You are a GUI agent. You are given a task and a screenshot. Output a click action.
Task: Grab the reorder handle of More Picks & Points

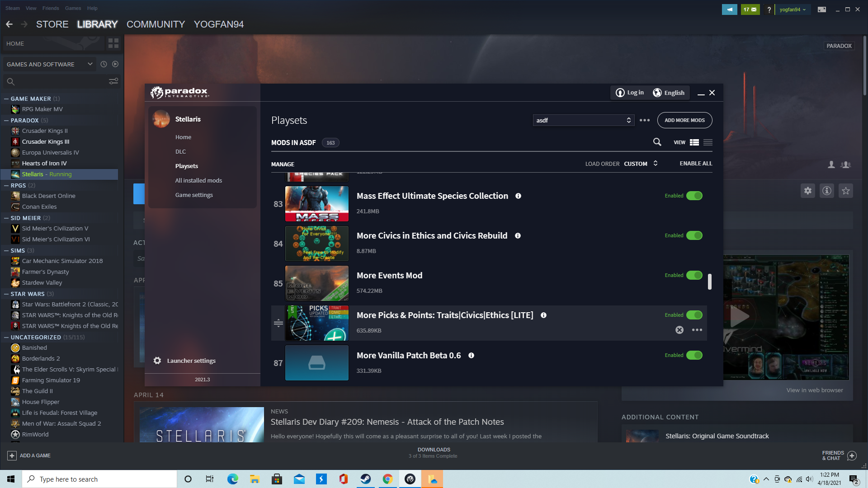click(x=278, y=323)
